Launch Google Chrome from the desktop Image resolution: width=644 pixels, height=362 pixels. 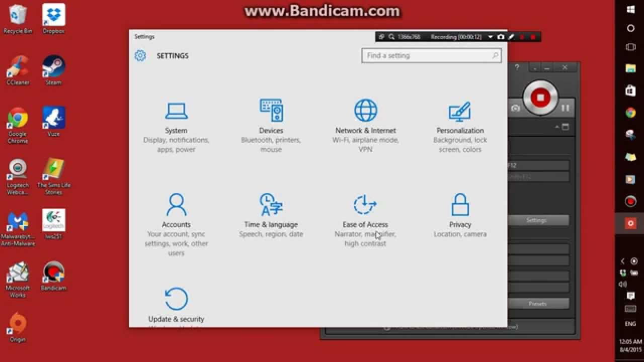tap(18, 126)
